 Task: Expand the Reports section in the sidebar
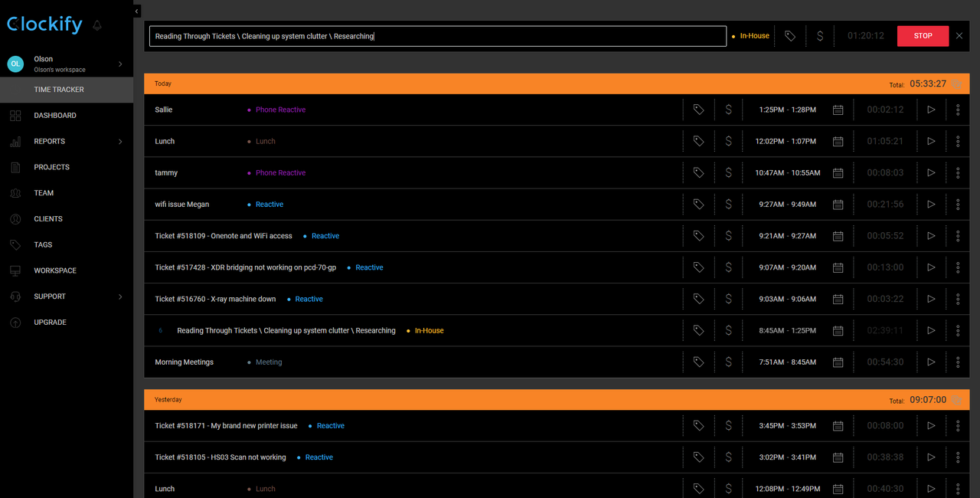coord(119,141)
